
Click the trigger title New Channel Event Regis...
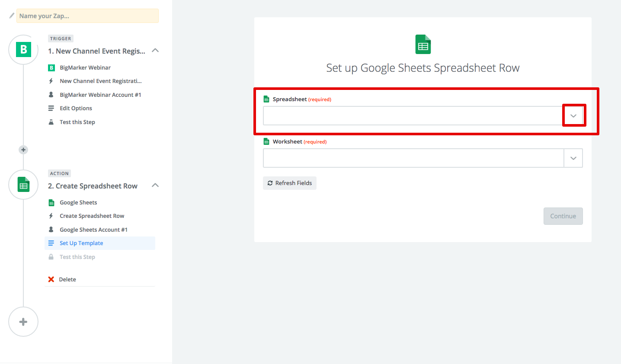(x=96, y=51)
